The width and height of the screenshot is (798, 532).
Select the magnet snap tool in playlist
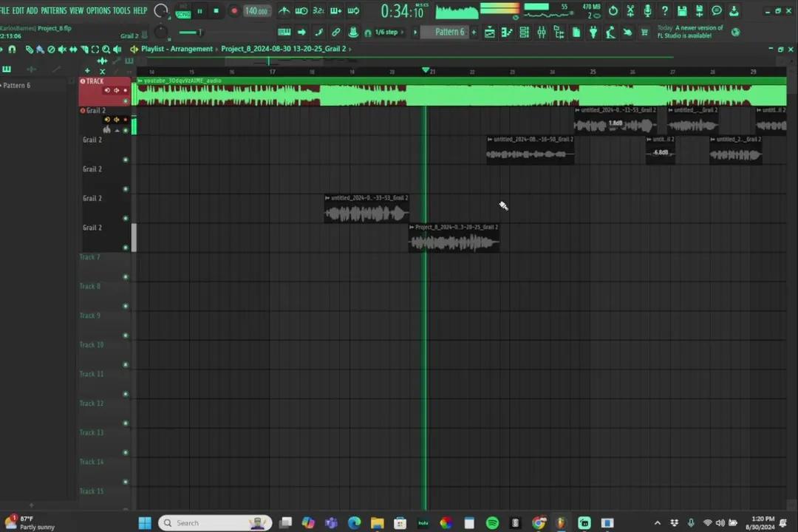pos(12,50)
